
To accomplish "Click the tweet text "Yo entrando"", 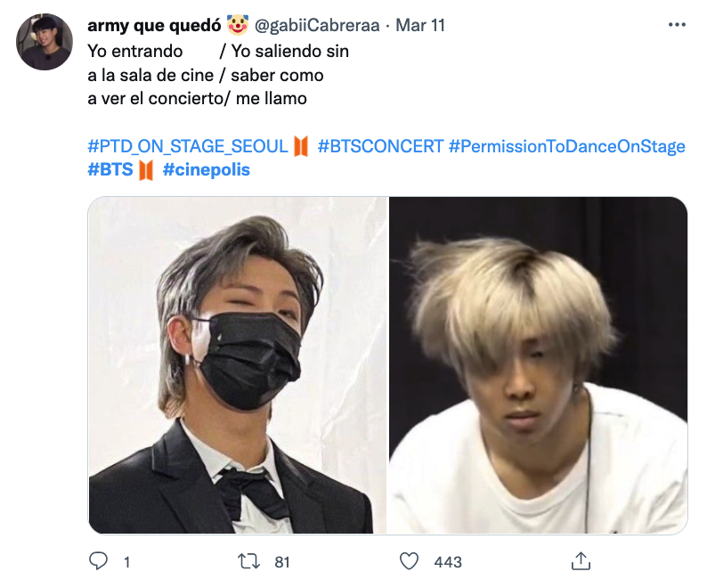I will (134, 52).
